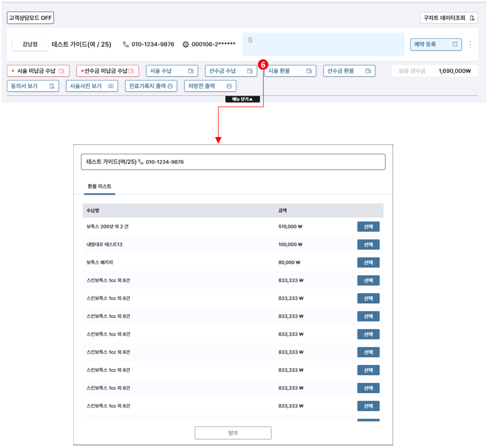Screen dimensions: 489x448
Task: Click 100,000 ₩ amount
Action: [290, 244]
